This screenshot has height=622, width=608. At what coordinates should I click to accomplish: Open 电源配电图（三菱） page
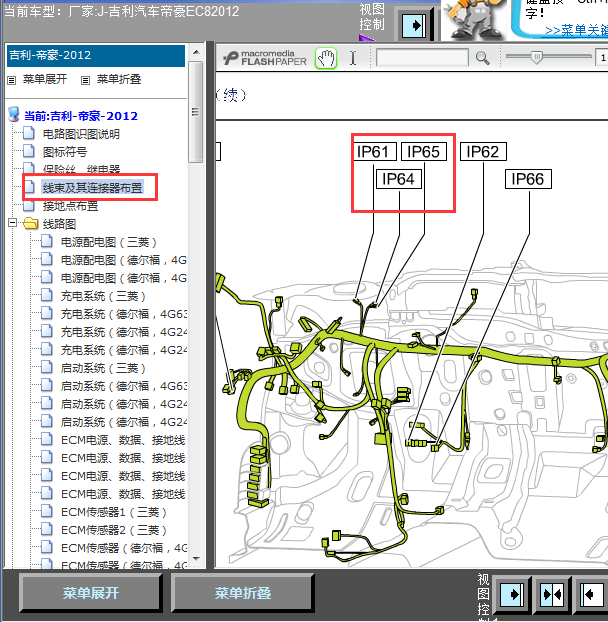tap(109, 242)
